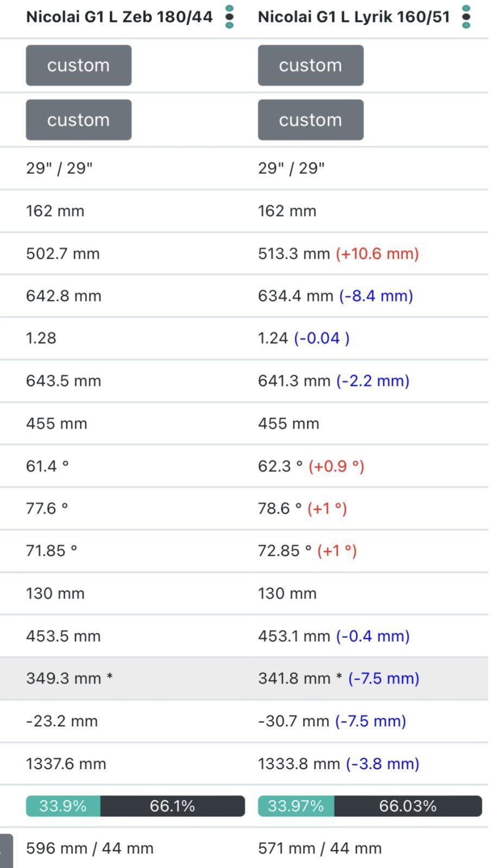Open options menu for Nicolai G1 L Zeb 180/44
The height and width of the screenshot is (868, 492).
point(229,17)
